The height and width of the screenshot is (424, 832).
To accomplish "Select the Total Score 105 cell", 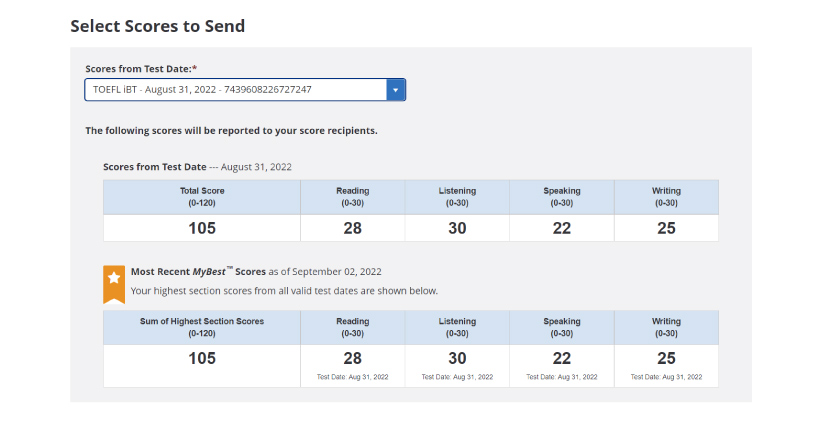I will (x=202, y=228).
